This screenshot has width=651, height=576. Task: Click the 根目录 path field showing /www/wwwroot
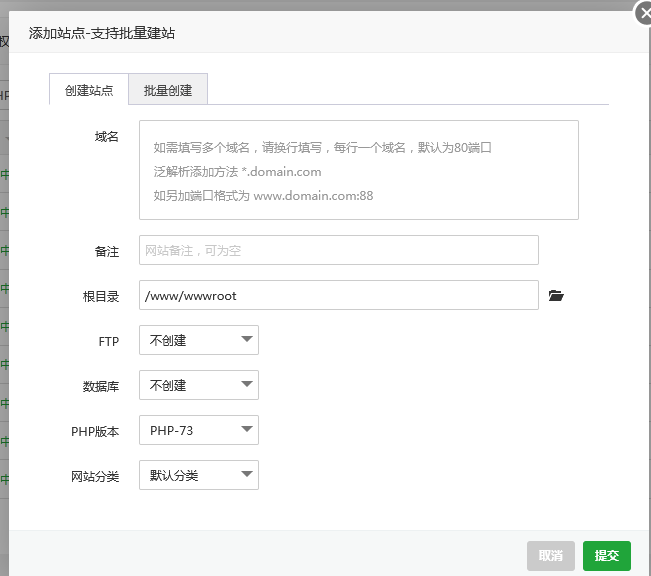point(338,295)
